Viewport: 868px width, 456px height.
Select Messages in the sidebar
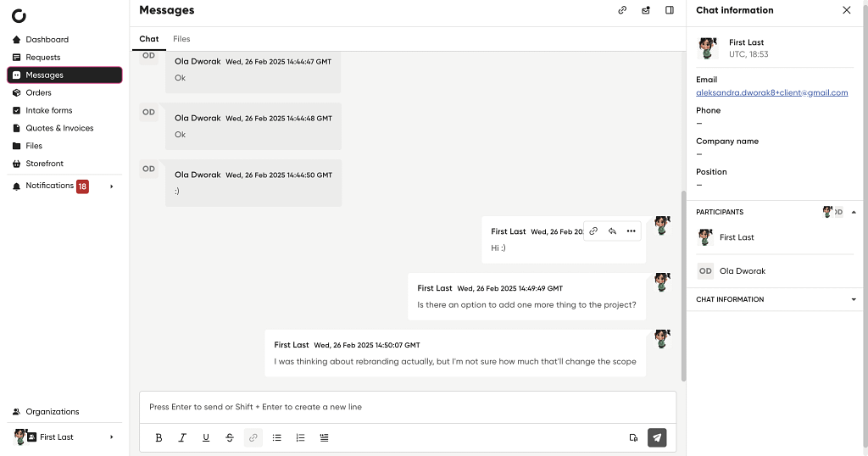point(64,75)
